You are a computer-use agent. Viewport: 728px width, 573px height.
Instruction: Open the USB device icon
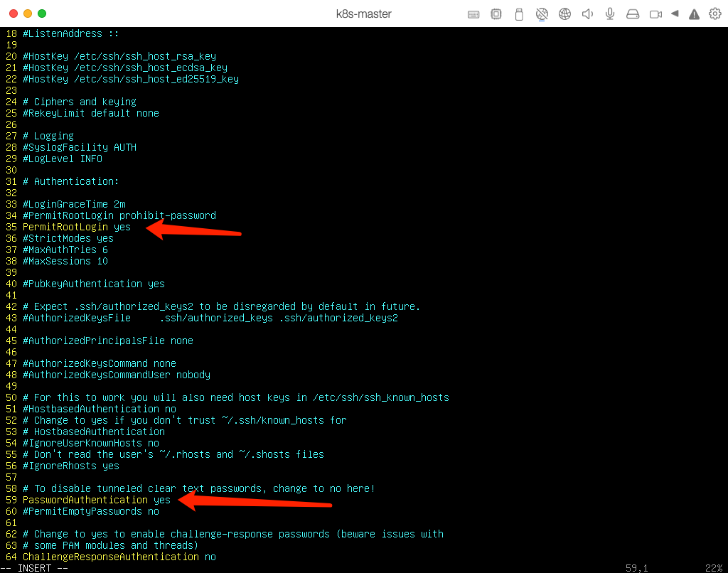519,14
